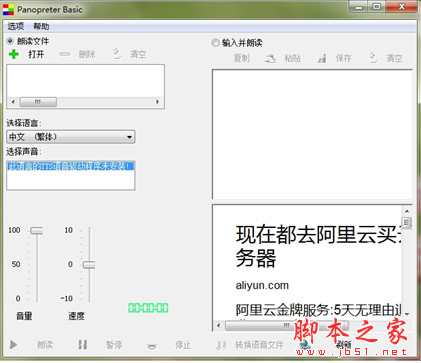Click the 粘贴 button label
The width and height of the screenshot is (421, 363).
pos(293,58)
